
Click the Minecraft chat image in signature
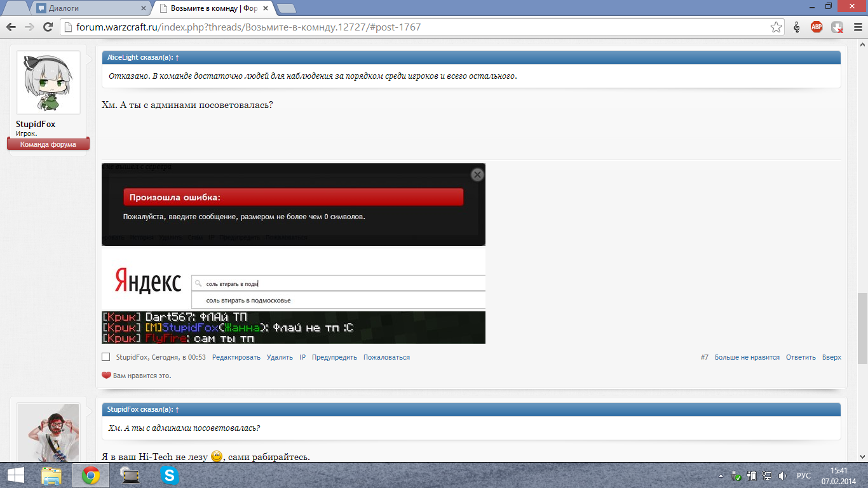tap(294, 327)
